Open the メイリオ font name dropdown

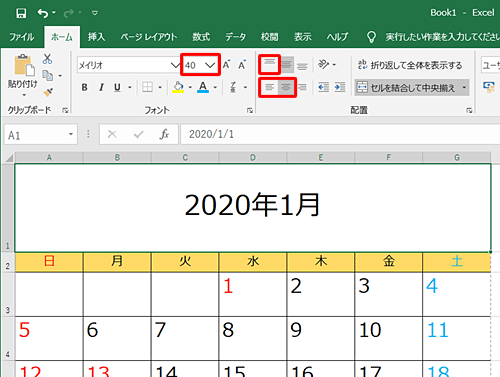(175, 65)
